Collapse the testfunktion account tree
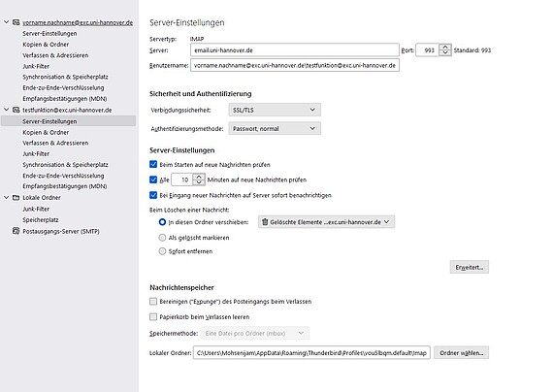This screenshot has width=553, height=392. [x=7, y=110]
